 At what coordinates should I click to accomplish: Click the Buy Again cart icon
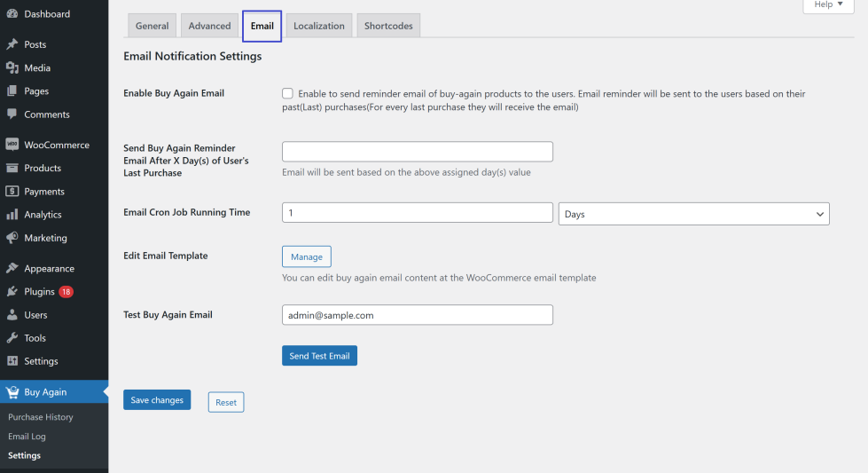click(x=12, y=392)
